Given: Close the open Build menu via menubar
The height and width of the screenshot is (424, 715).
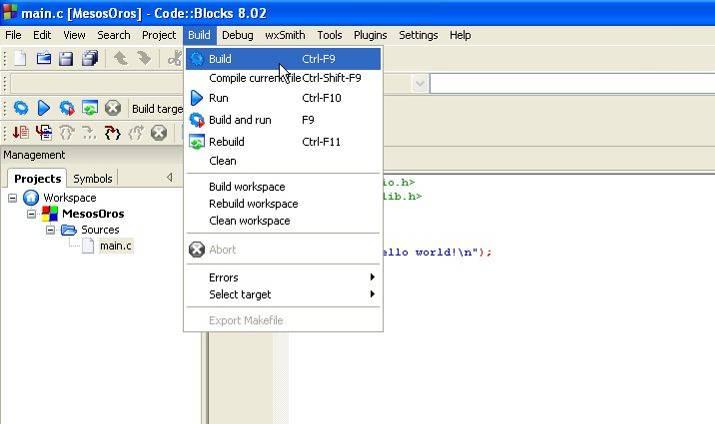Looking at the screenshot, I should [199, 35].
